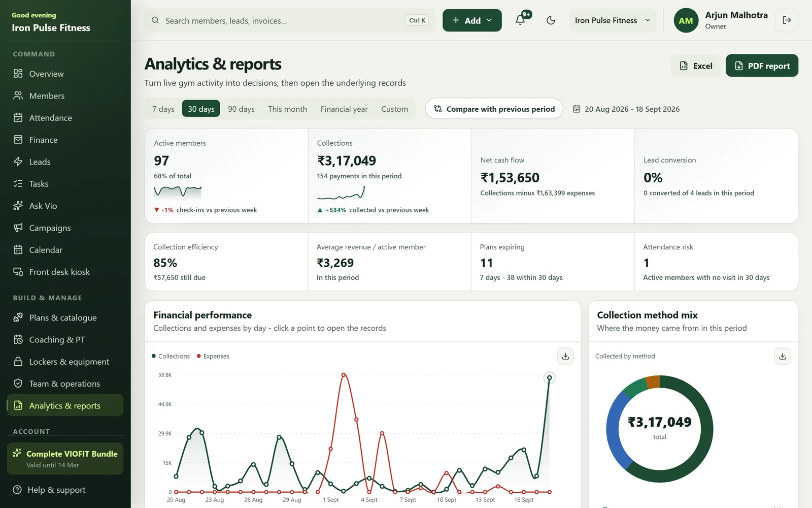
Task: Click the search magnifier icon
Action: (155, 20)
